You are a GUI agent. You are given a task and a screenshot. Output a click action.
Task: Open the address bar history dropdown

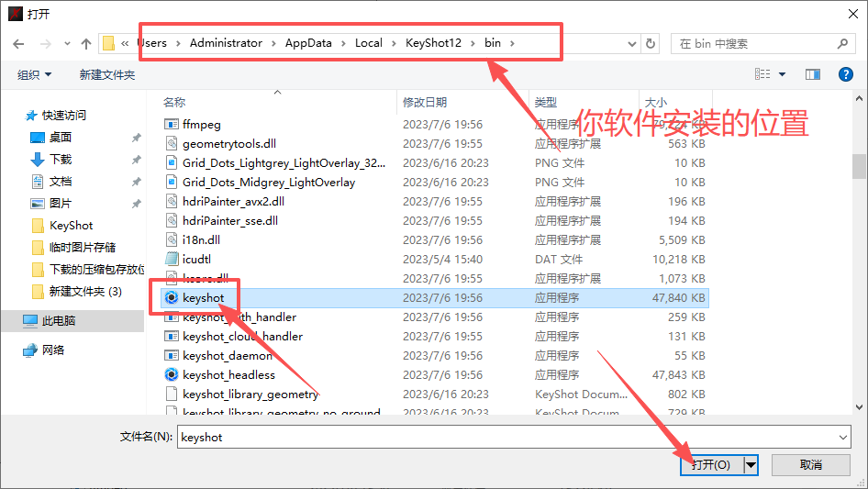631,44
